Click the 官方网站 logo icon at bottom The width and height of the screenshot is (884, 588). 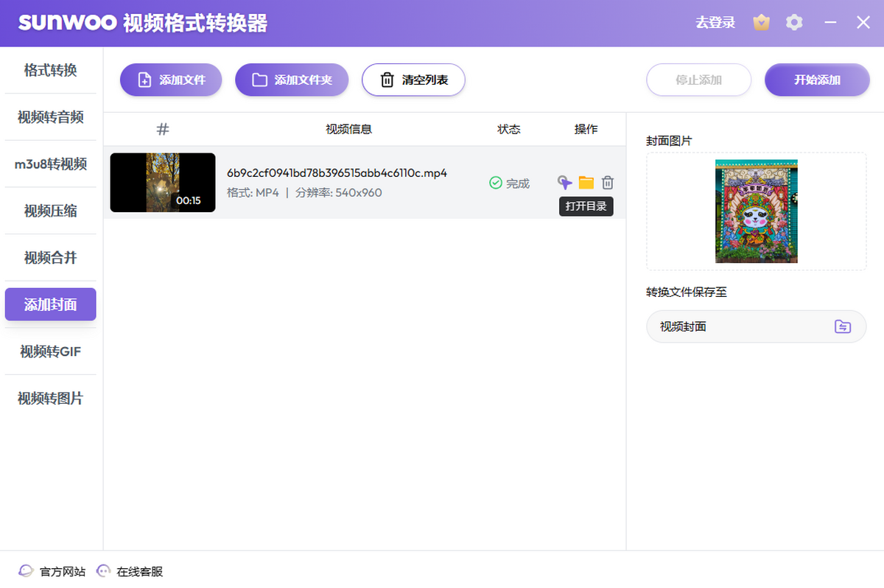tap(24, 570)
